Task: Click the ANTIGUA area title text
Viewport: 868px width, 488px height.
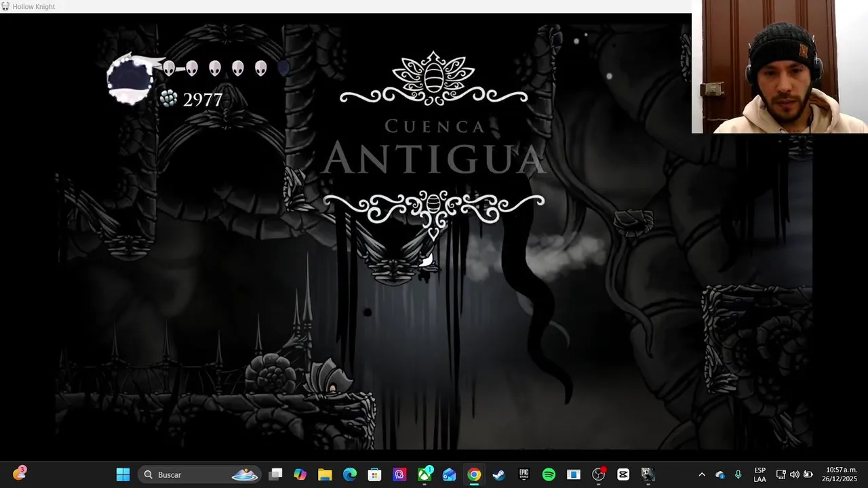Action: point(434,158)
